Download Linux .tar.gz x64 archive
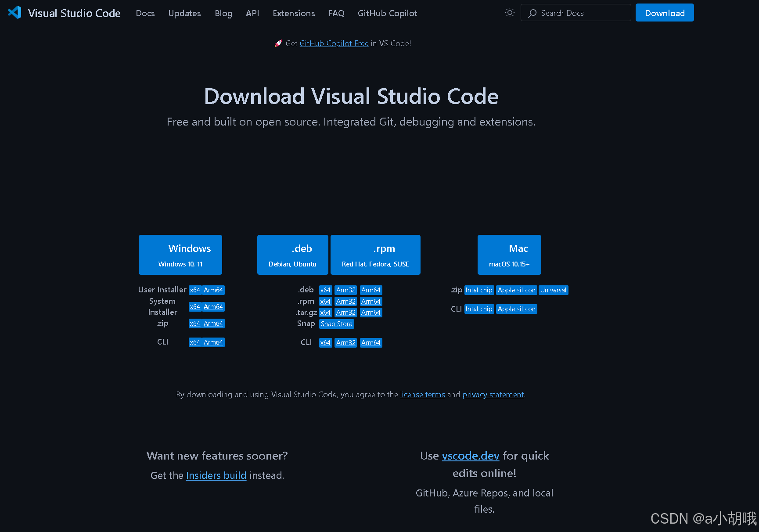 pyautogui.click(x=325, y=313)
